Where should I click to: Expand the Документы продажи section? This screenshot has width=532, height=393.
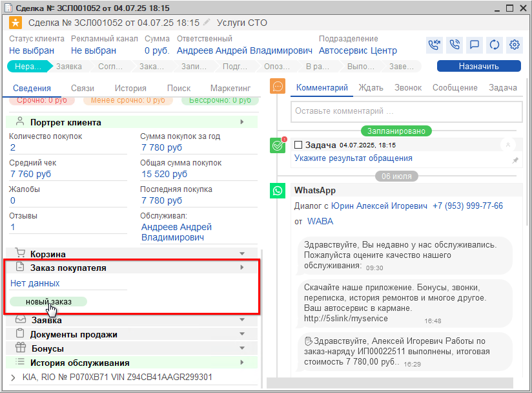(x=242, y=334)
